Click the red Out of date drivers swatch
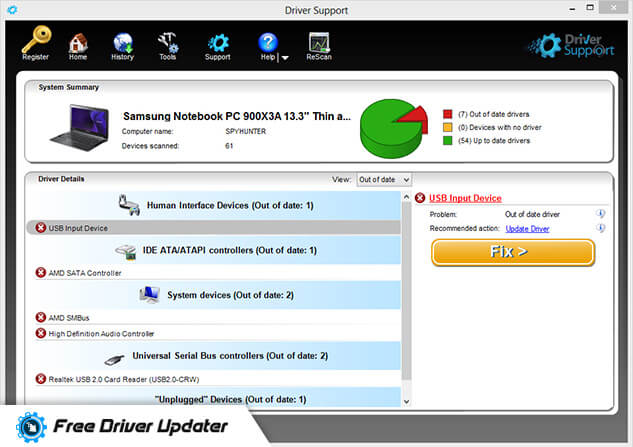This screenshot has width=633, height=447. pyautogui.click(x=447, y=114)
